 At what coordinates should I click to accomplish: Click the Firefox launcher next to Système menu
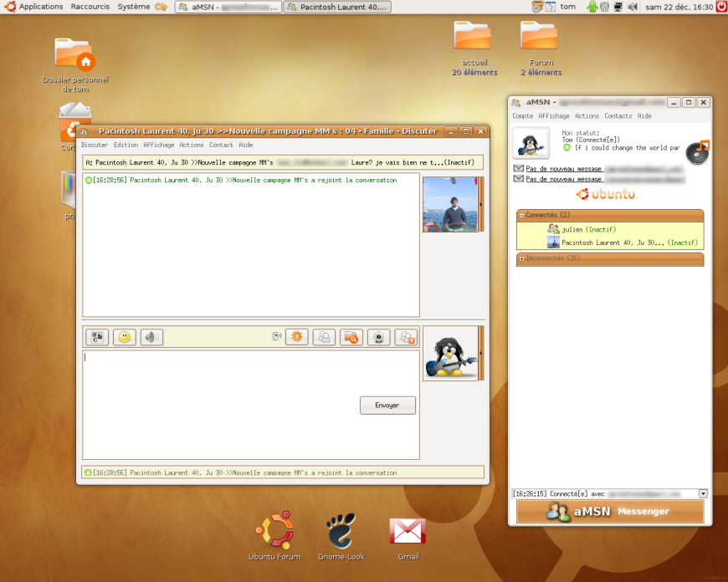[x=161, y=7]
